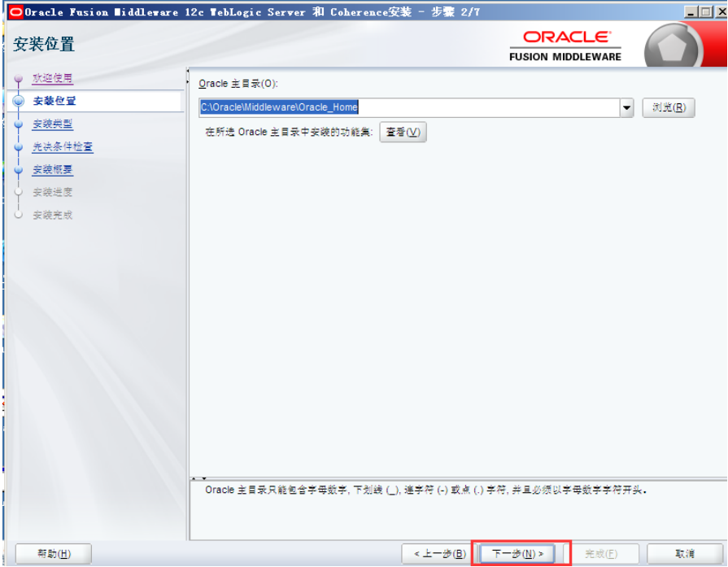728x567 pixels.
Task: Select the Installation Location (安装位置) step
Action: 54,101
